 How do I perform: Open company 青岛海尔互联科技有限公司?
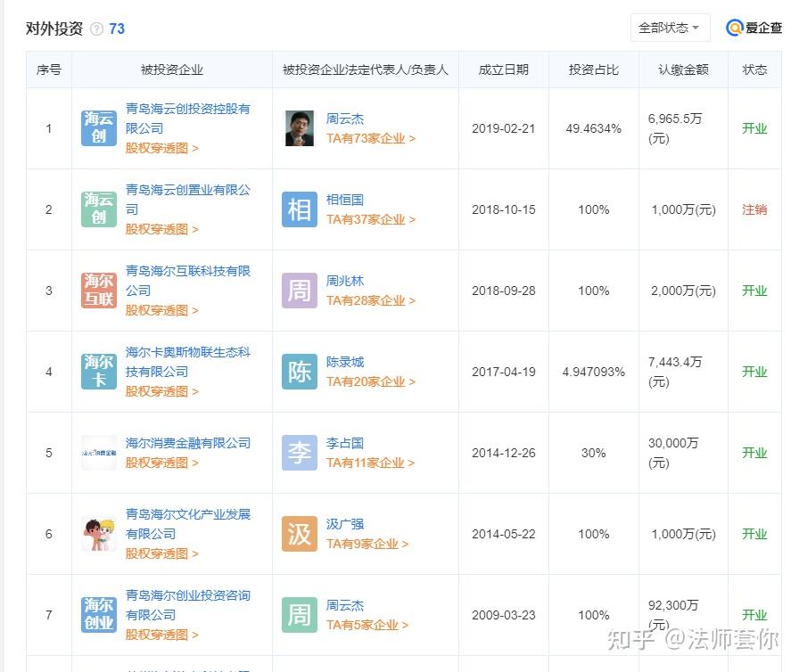click(188, 281)
